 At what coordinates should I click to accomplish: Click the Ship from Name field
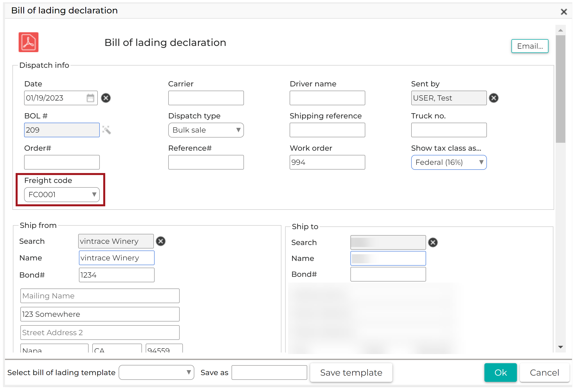pyautogui.click(x=117, y=258)
